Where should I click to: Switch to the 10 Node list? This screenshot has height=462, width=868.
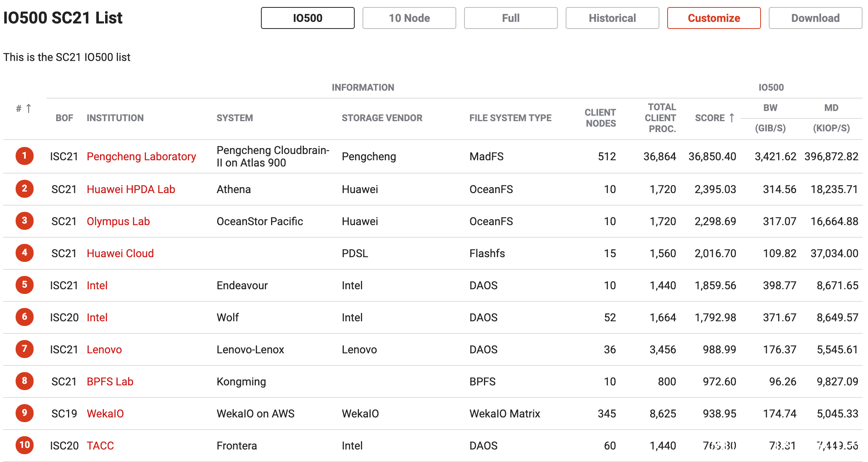(409, 18)
